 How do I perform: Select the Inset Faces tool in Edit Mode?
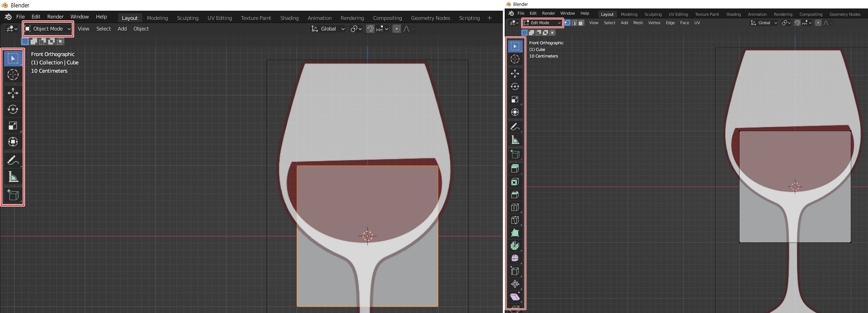515,182
